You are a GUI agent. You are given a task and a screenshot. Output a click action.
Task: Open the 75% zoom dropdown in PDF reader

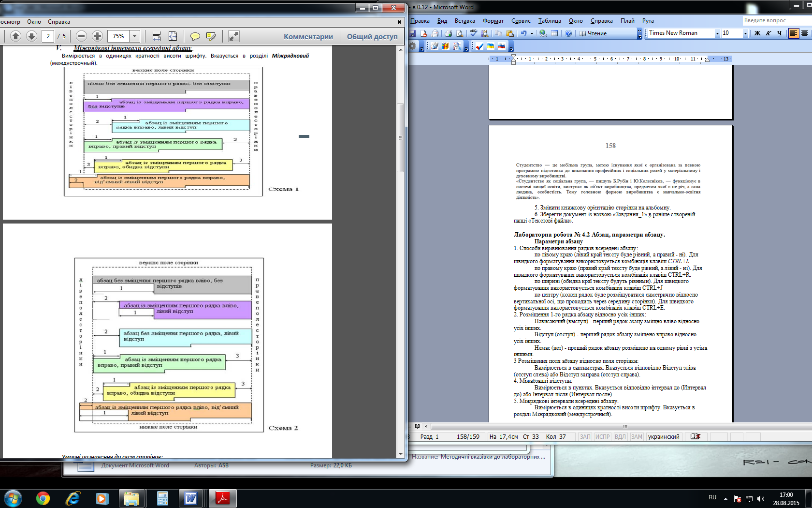click(x=135, y=36)
